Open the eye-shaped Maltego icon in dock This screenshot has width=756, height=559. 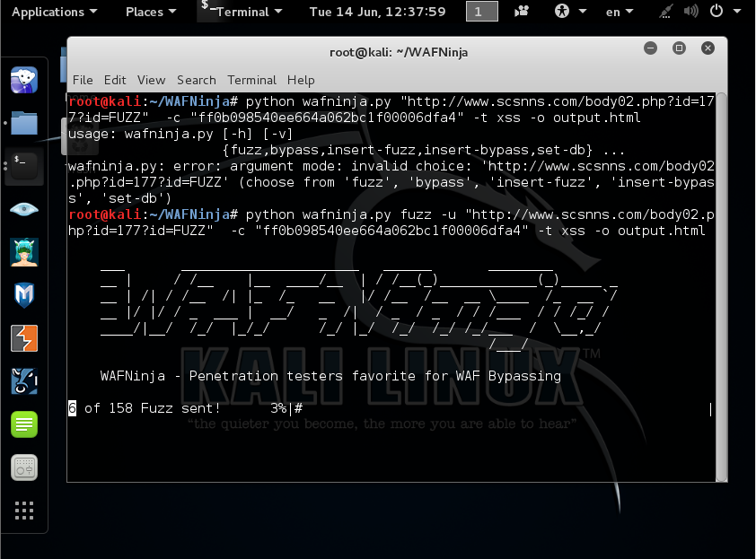tap(24, 209)
